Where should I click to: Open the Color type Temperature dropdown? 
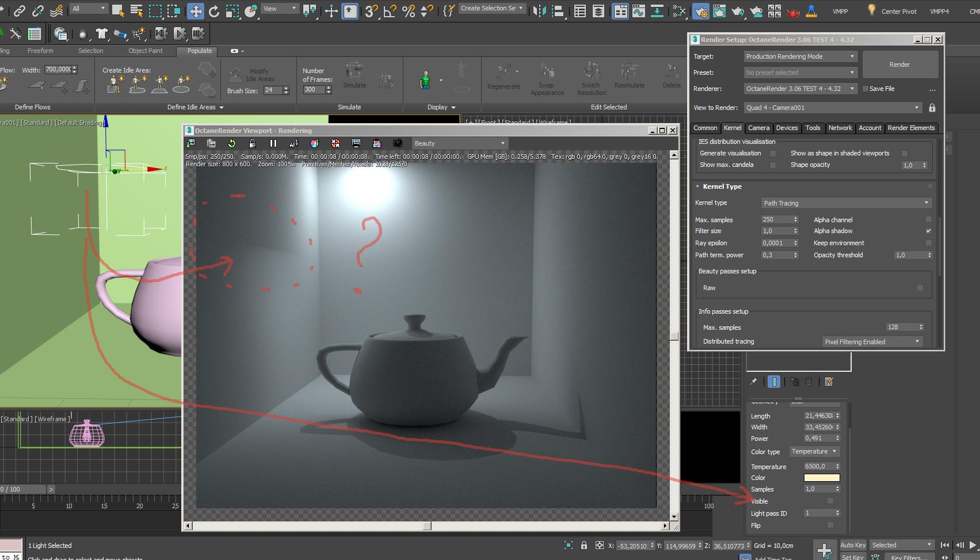coord(814,451)
